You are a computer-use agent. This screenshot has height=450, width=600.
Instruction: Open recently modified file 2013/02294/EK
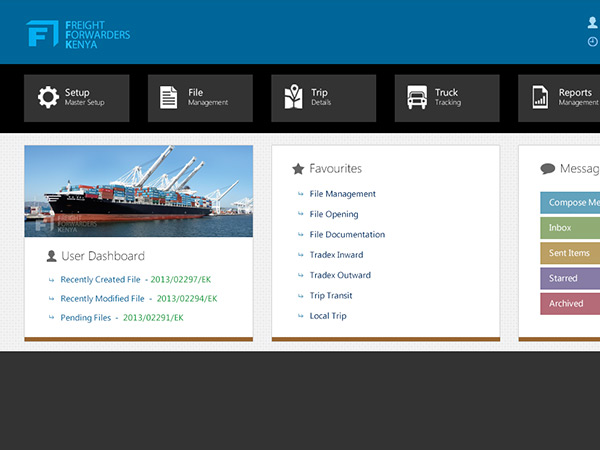pyautogui.click(x=186, y=298)
